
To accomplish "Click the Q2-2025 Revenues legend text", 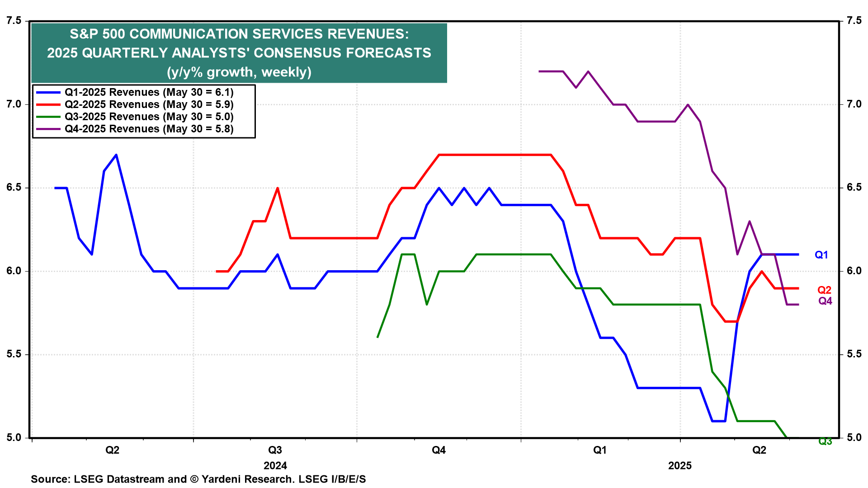I will pyautogui.click(x=149, y=104).
